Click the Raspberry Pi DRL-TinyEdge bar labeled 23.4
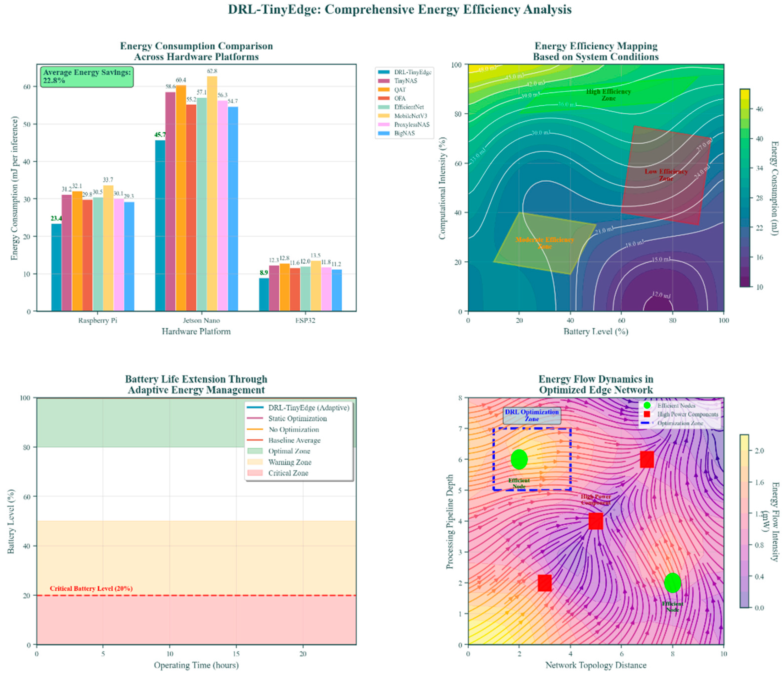 pyautogui.click(x=56, y=267)
